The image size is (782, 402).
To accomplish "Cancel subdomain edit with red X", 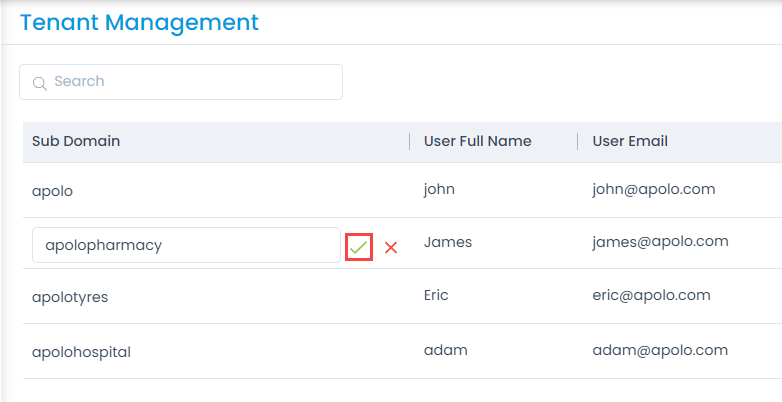I will 391,247.
